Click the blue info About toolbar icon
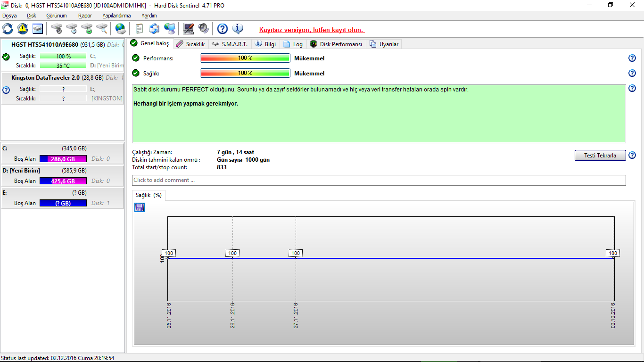 pyautogui.click(x=238, y=29)
